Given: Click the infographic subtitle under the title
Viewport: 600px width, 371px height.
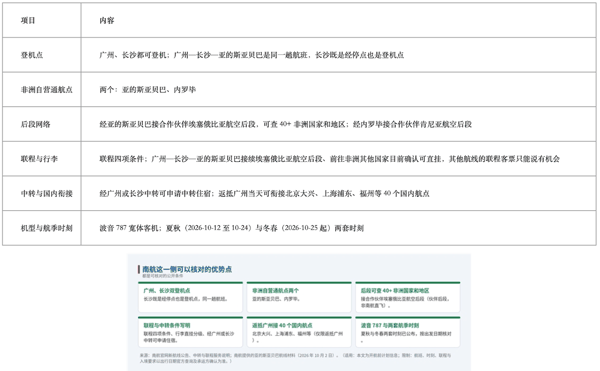Looking at the screenshot, I should point(163,276).
